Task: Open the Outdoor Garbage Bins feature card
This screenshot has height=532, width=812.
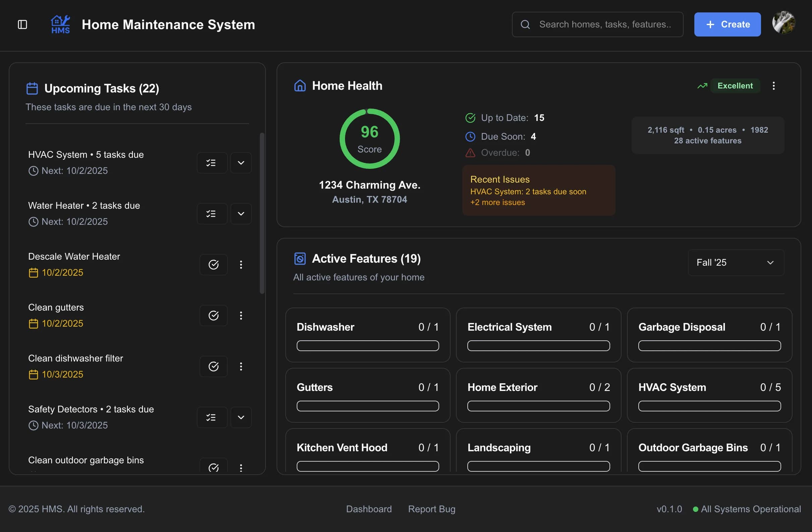Action: (x=709, y=451)
